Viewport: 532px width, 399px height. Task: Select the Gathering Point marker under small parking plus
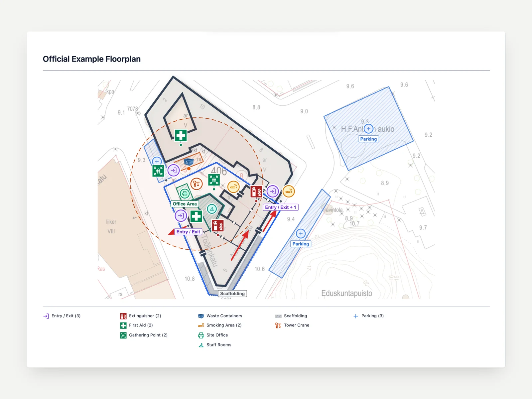pyautogui.click(x=158, y=171)
